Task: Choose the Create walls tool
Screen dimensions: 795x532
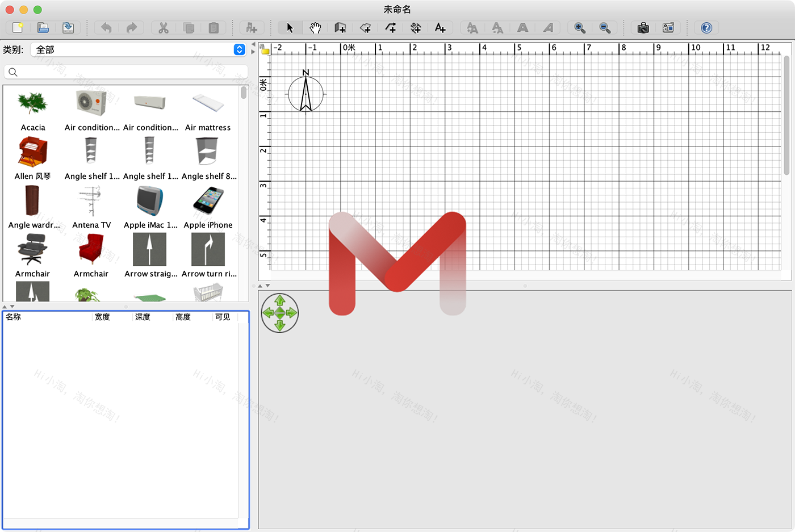Action: coord(340,28)
